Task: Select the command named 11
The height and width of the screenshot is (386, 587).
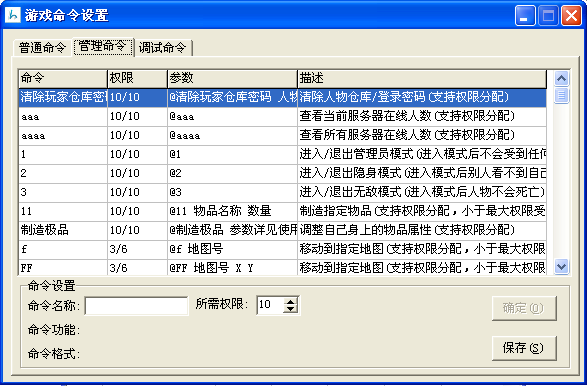Action: pyautogui.click(x=283, y=212)
